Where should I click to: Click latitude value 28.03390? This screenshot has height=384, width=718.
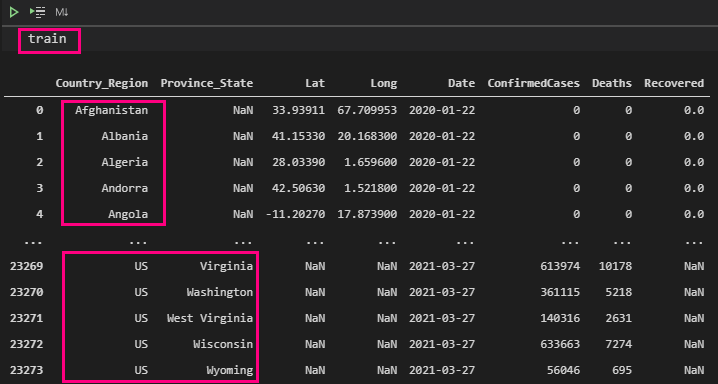[299, 162]
